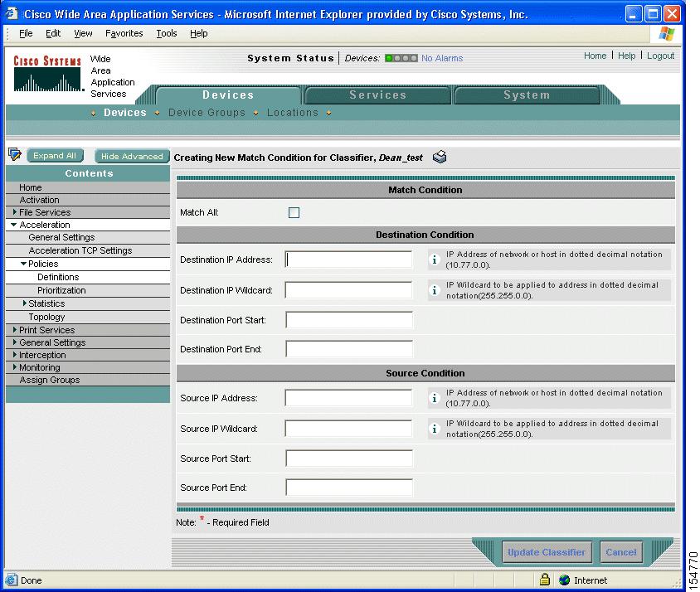
Task: Open the Help link at top right
Action: pos(626,56)
